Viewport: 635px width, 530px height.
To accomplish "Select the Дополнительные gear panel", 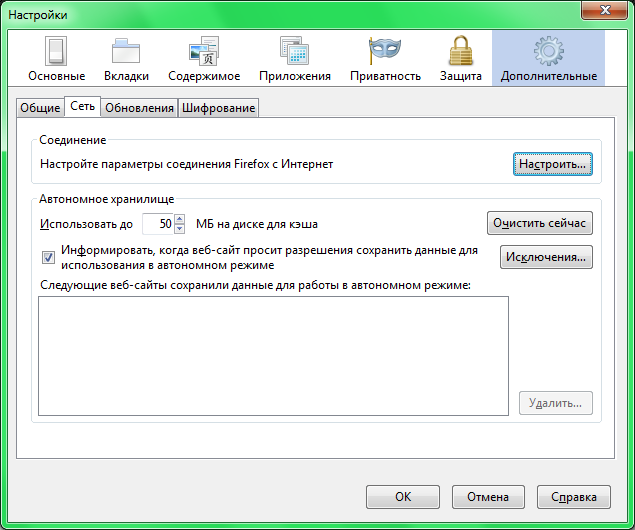I will tap(548, 59).
